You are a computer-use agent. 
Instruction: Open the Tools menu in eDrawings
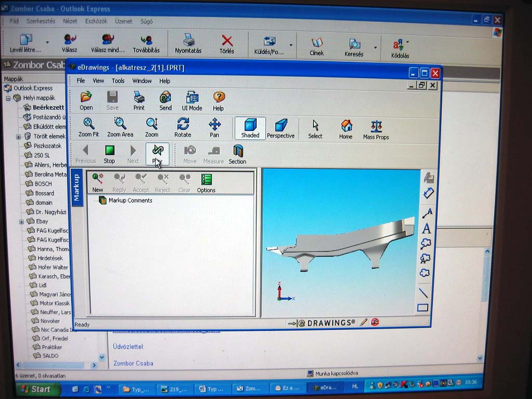pyautogui.click(x=118, y=81)
